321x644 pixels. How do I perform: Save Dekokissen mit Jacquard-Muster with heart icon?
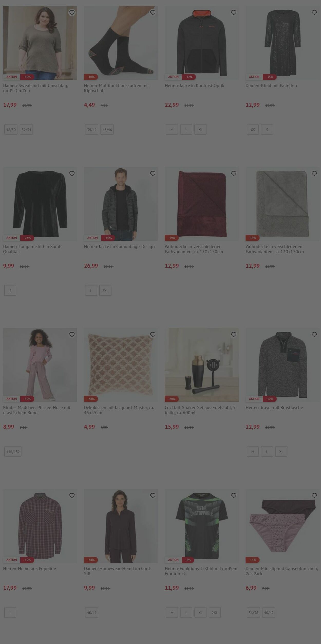click(153, 334)
